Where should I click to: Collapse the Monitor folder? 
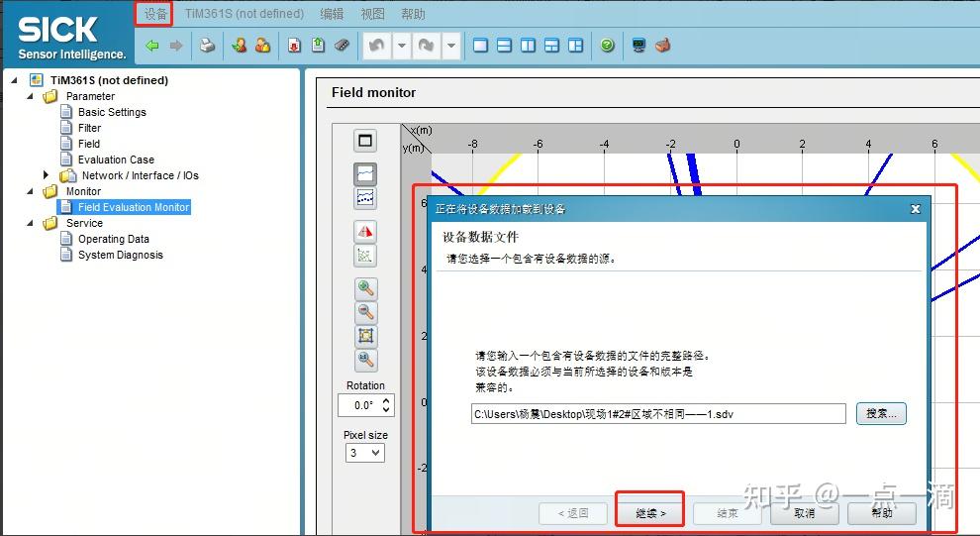(30, 191)
